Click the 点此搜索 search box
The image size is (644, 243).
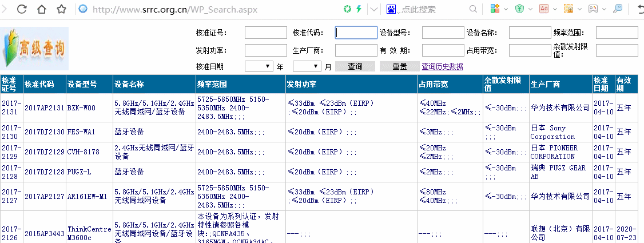(x=419, y=9)
